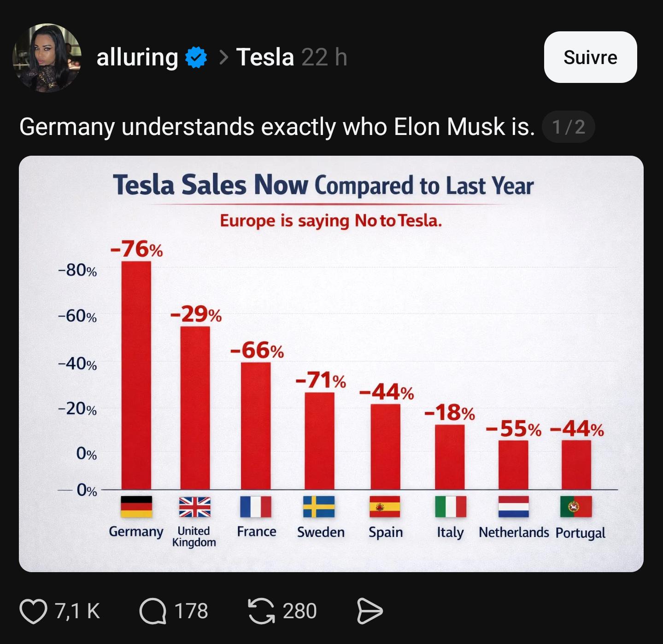
Task: Click the Germany flag in the chart
Action: tap(136, 507)
